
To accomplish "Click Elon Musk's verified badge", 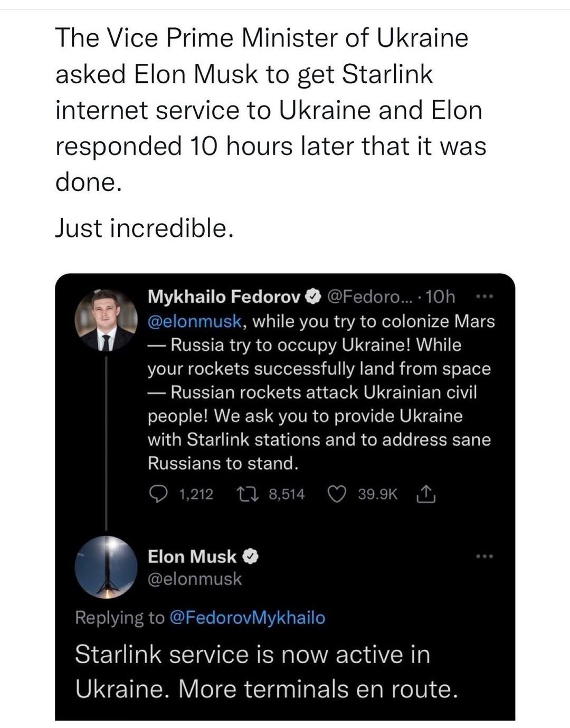I will [x=250, y=557].
